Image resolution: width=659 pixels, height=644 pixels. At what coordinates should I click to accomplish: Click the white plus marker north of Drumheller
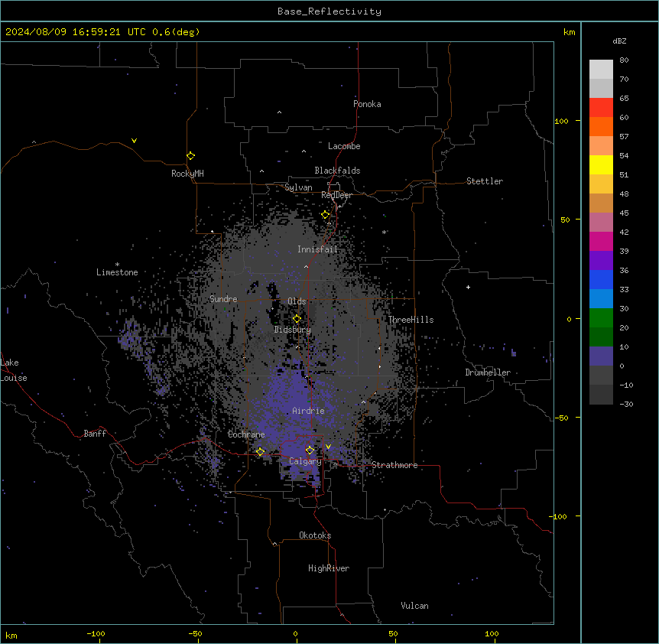[468, 287]
